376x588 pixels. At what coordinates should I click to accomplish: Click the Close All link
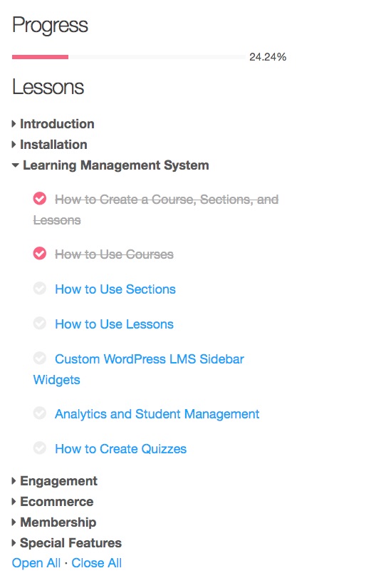[x=97, y=563]
